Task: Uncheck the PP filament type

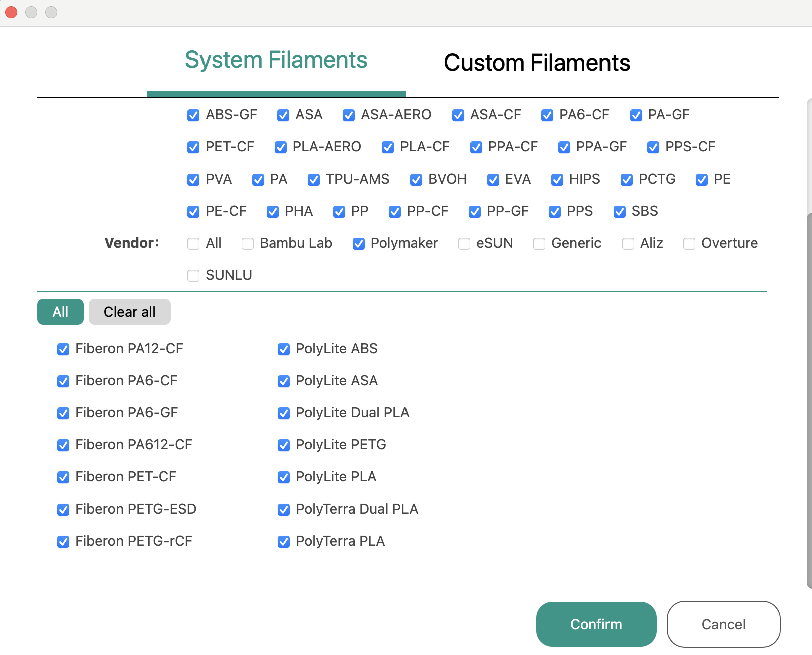Action: (x=339, y=212)
